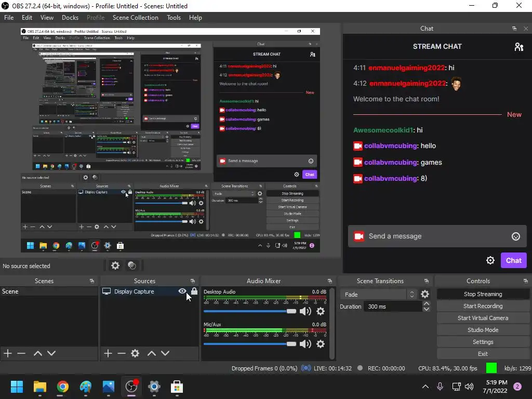
Task: Click Stop Streaming button
Action: 483,294
